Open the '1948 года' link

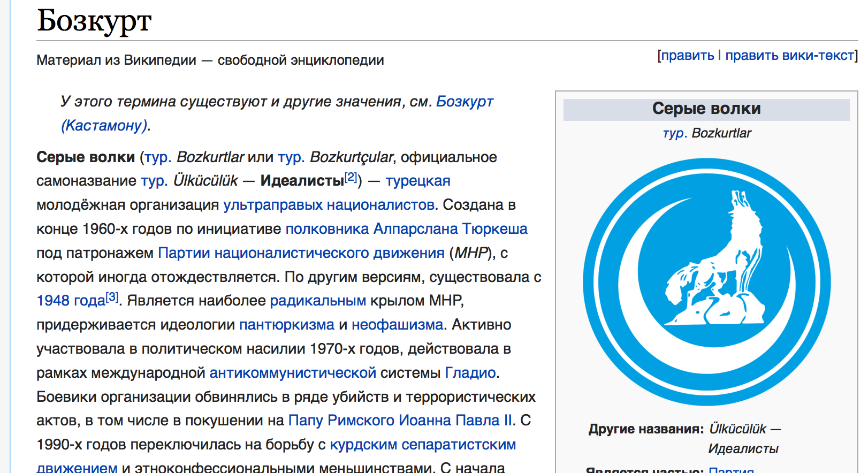[x=71, y=301]
